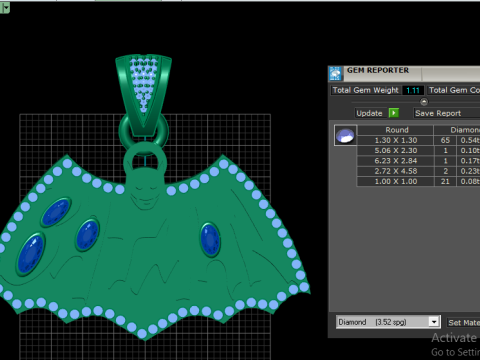Select the 5.06 X 2.30 gem row
Image resolution: width=480 pixels, height=360 pixels.
[418, 150]
